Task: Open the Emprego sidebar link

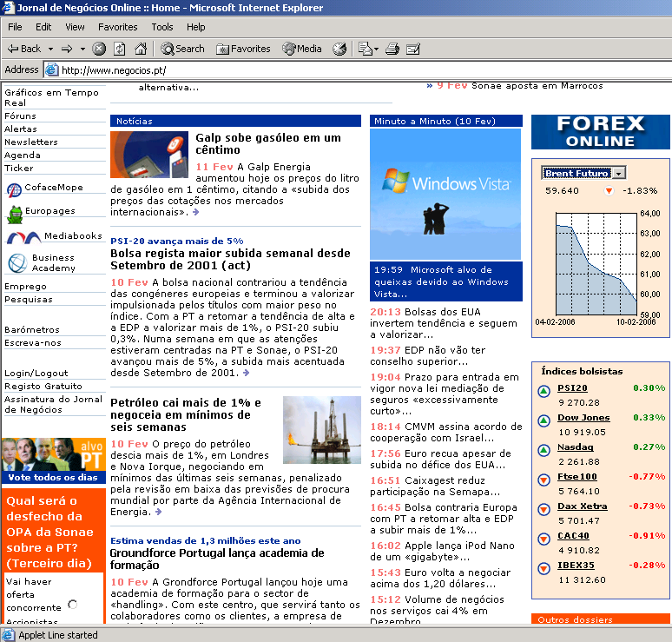Action: point(25,287)
